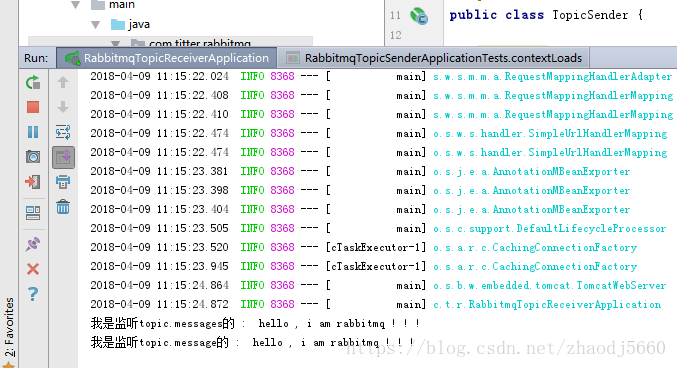
Task: Toggle soft-wrap for console output
Action: click(x=63, y=132)
